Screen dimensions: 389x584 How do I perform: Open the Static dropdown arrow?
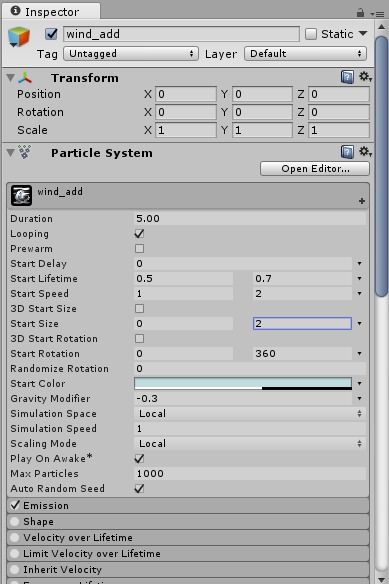click(363, 34)
